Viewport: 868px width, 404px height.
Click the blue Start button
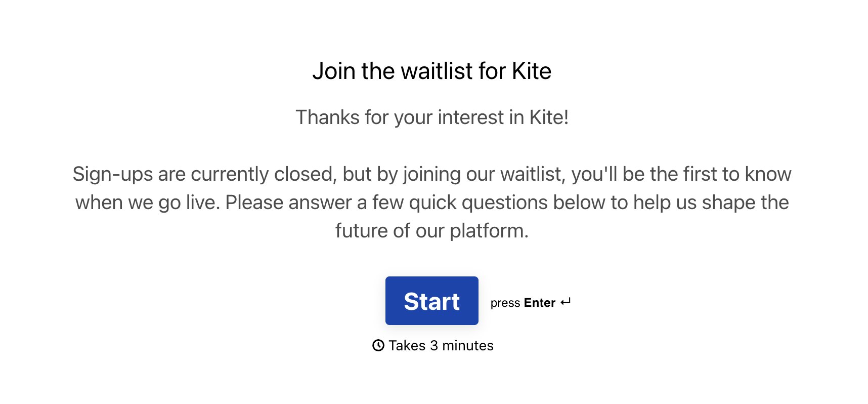[x=431, y=301]
